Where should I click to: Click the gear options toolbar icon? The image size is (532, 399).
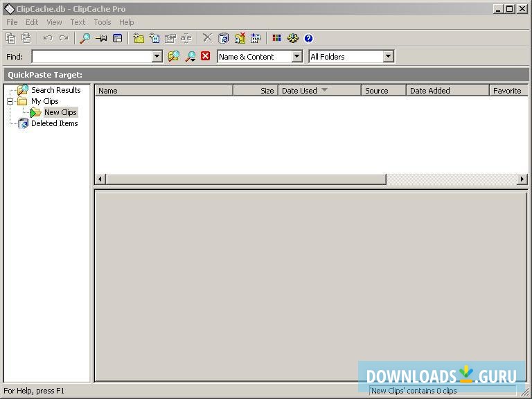(x=293, y=38)
